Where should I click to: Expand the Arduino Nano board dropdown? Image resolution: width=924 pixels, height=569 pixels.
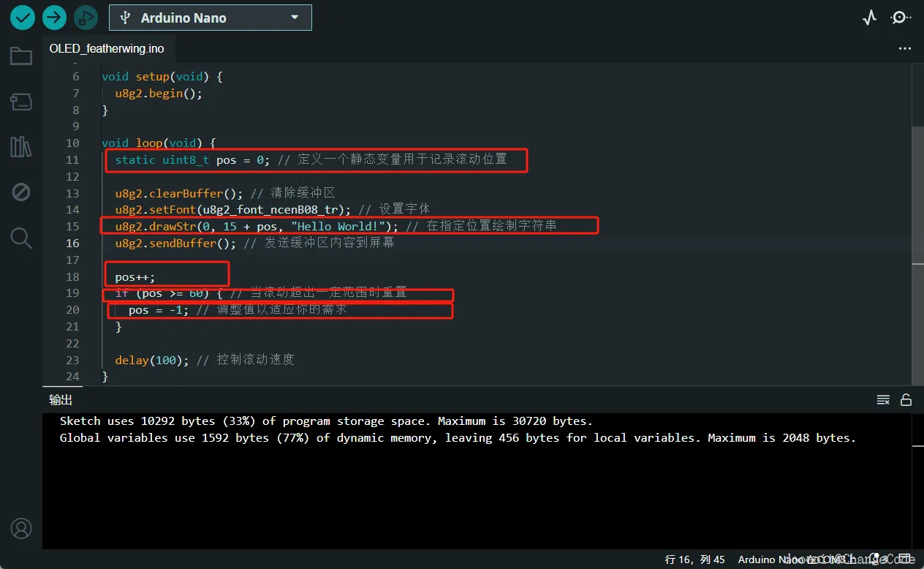(x=211, y=18)
